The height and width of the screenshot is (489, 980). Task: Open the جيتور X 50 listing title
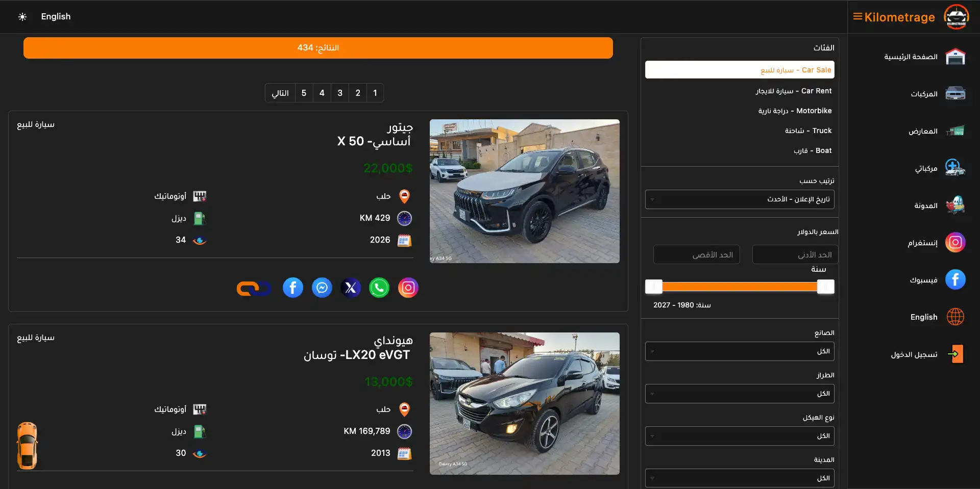point(375,134)
